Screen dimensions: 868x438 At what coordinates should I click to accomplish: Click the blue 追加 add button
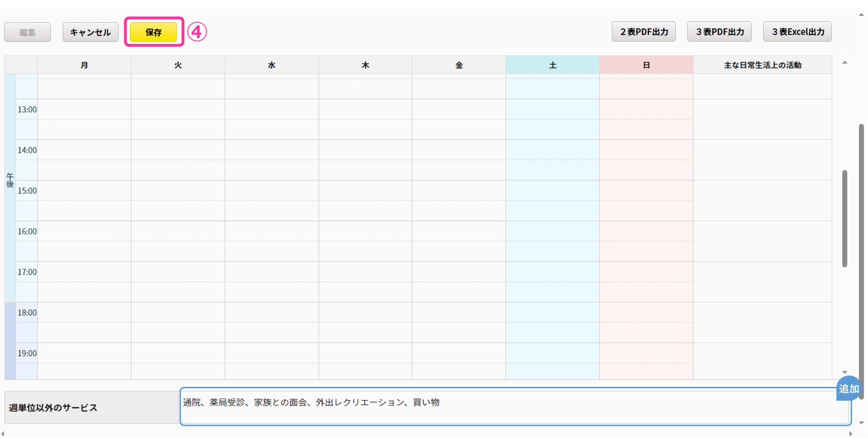849,389
